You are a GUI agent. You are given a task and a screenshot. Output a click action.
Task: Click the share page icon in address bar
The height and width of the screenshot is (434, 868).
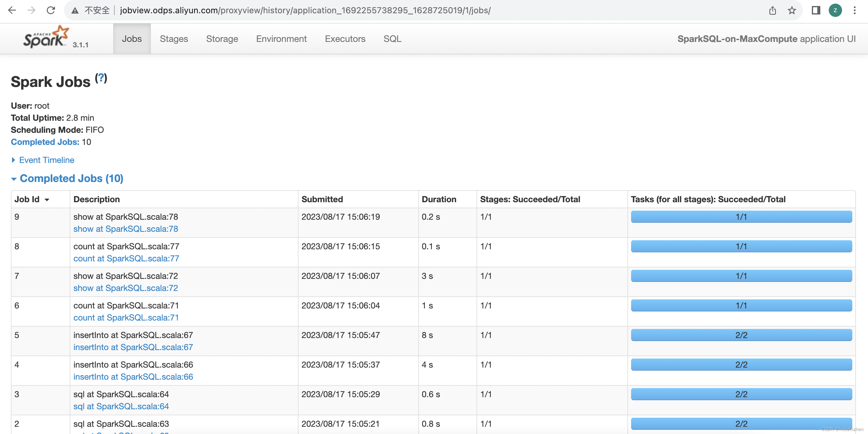tap(773, 11)
